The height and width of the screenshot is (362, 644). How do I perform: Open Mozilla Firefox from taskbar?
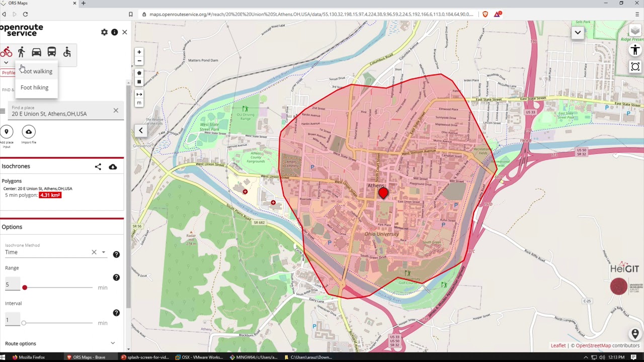(x=28, y=357)
